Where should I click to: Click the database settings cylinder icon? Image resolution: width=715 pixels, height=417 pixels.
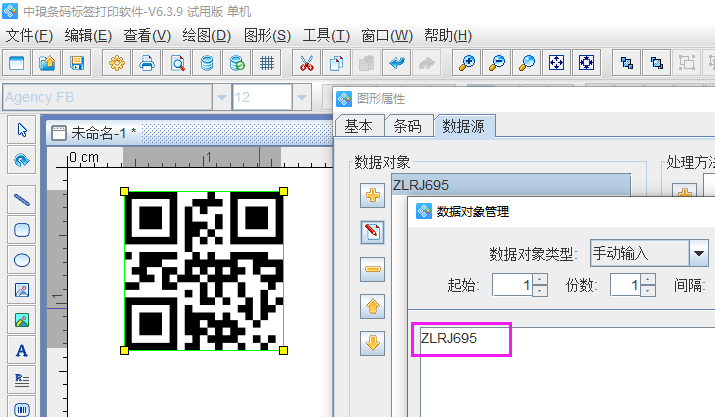(207, 63)
